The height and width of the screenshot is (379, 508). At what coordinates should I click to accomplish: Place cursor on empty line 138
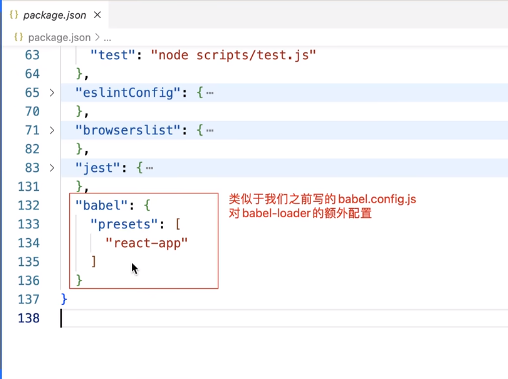tap(283, 318)
